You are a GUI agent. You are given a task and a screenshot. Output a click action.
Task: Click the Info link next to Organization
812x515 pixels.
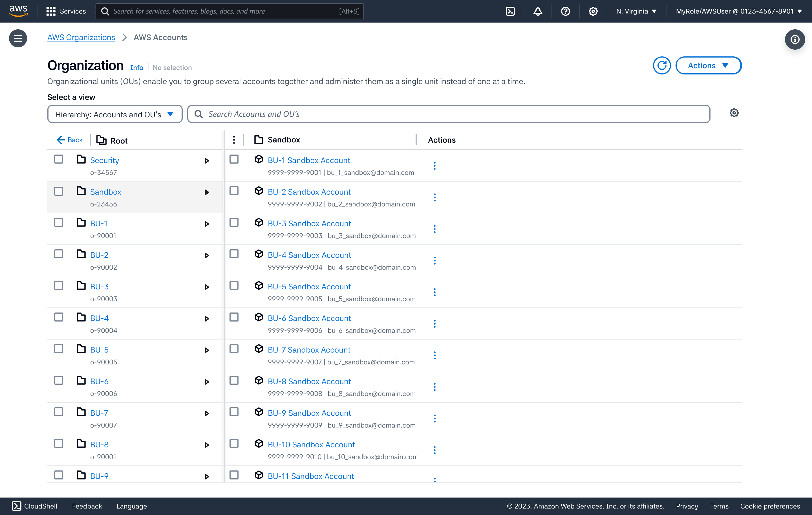[136, 67]
